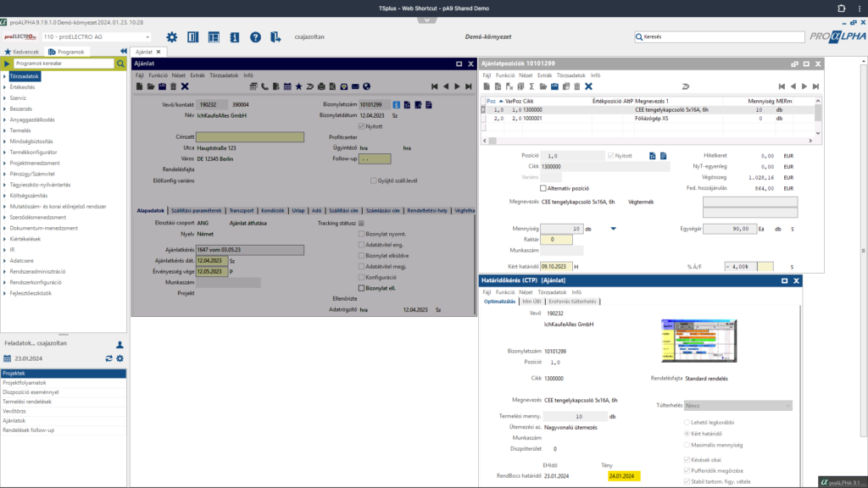Go to last record in Ajánlatpozíciók
The width and height of the screenshot is (868, 488).
[816, 86]
